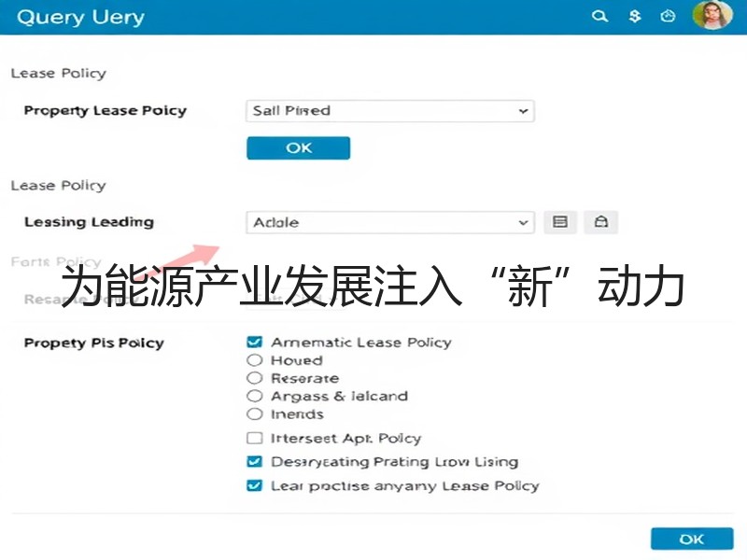Click the list icon beside Adole dropdown
The image size is (747, 560).
click(x=559, y=222)
